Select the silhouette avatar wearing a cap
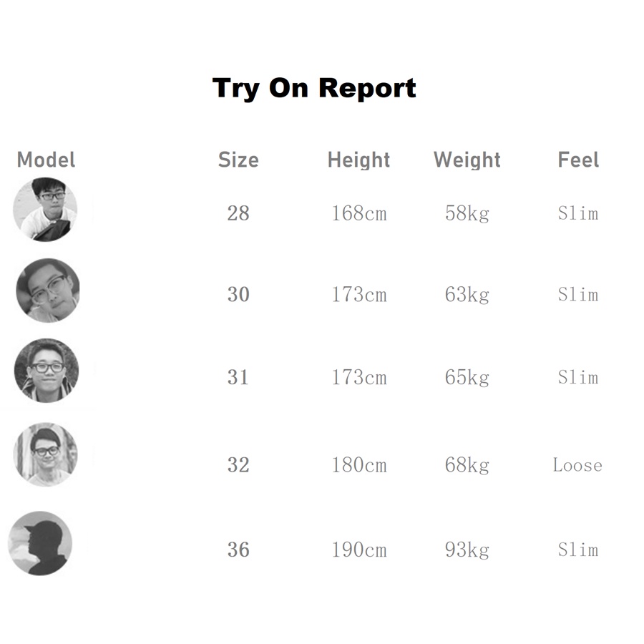The image size is (644, 644). click(x=40, y=543)
